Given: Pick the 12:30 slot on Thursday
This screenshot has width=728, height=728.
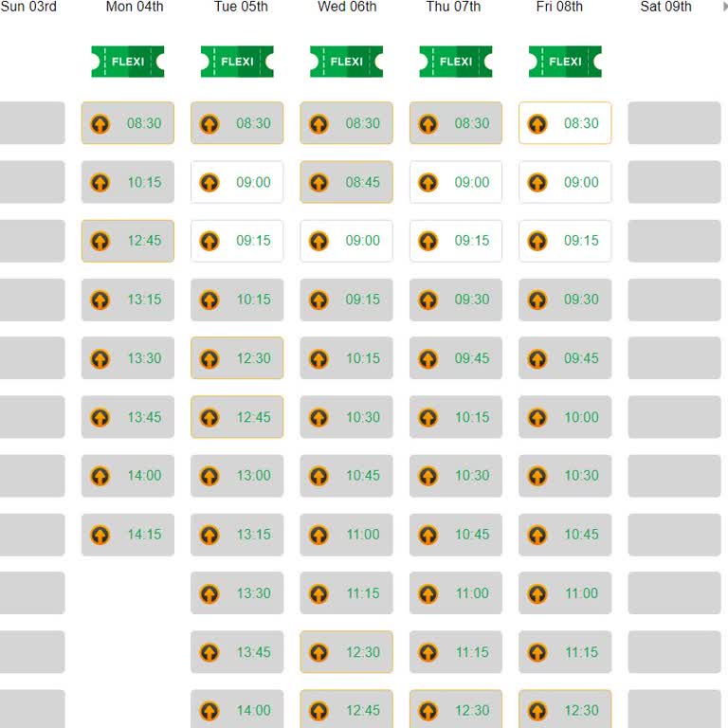Looking at the screenshot, I should tap(456, 709).
